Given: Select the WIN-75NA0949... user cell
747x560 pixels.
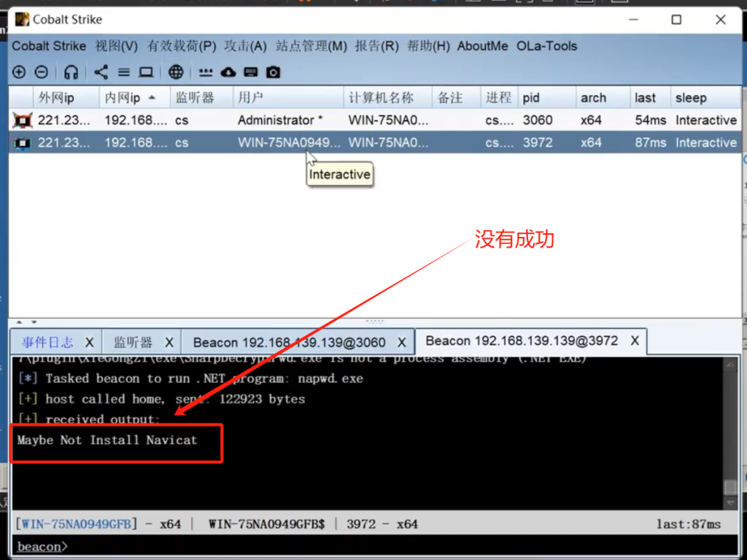Looking at the screenshot, I should tap(289, 143).
